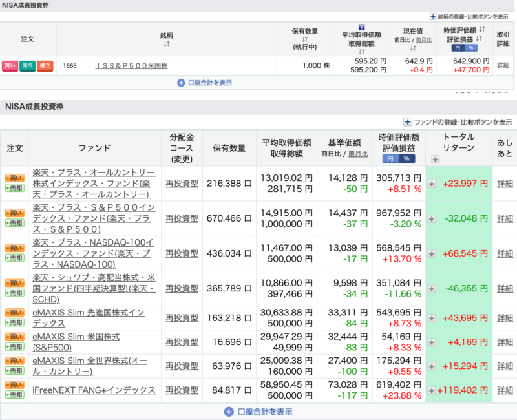Click 買い for 楽天・プラス・NASDAQ-100 fund

[15, 248]
